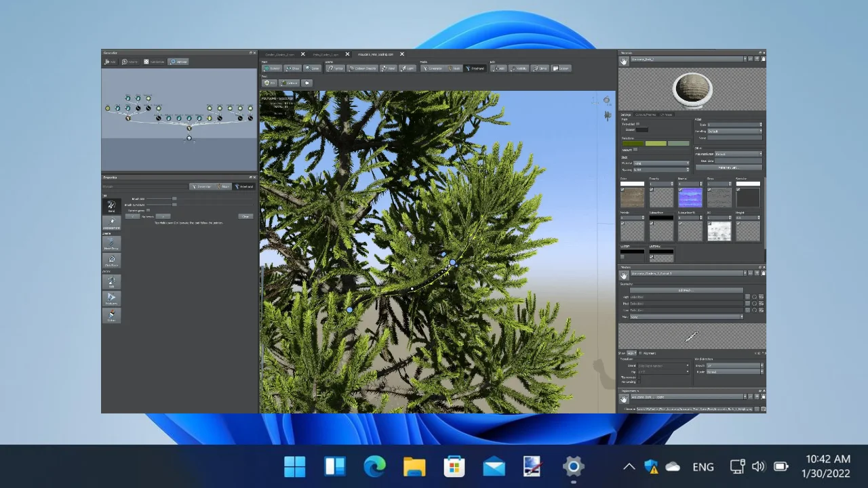
Task: Switch viewport to Node mode
Action: pyautogui.click(x=454, y=68)
